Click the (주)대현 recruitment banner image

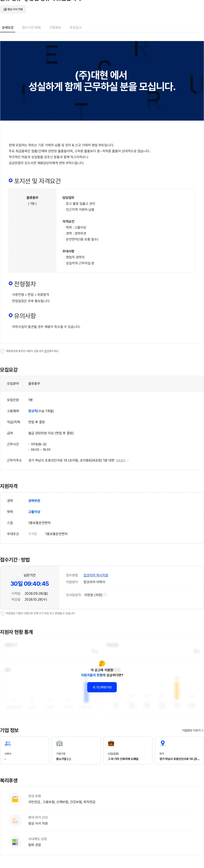[x=102, y=81]
